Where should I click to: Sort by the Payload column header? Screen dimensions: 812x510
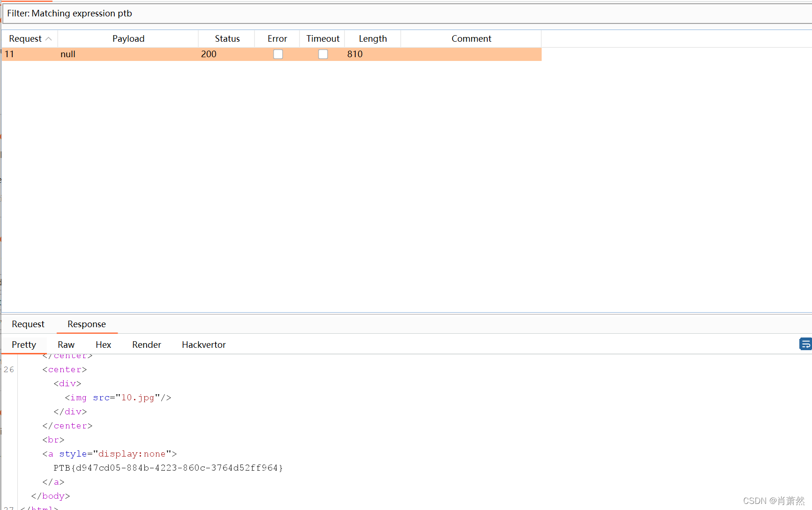tap(128, 39)
